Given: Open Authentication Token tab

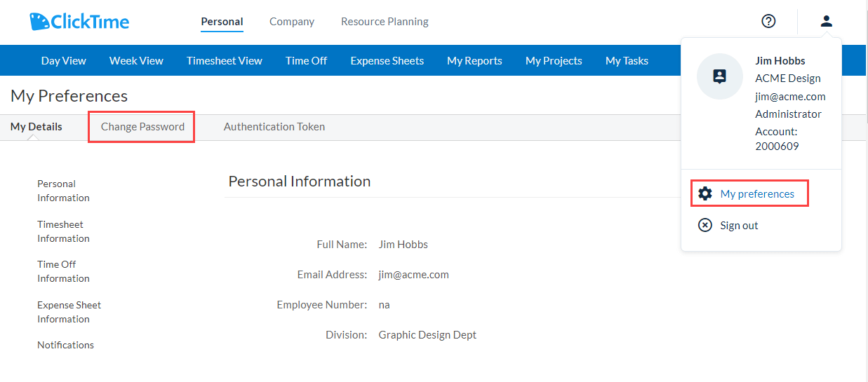Looking at the screenshot, I should (x=274, y=127).
